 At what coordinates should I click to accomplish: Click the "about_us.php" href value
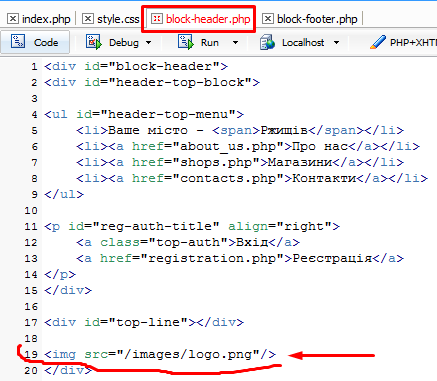(228, 146)
